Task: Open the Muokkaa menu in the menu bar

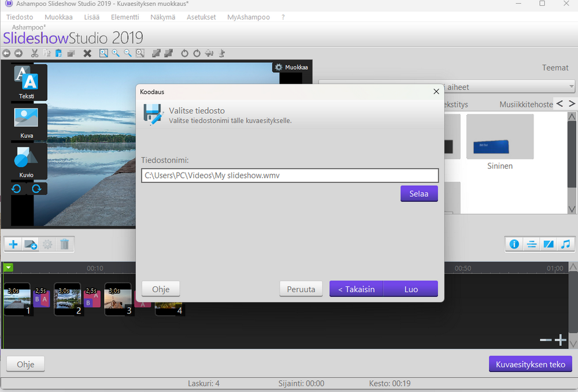Action: pos(58,17)
